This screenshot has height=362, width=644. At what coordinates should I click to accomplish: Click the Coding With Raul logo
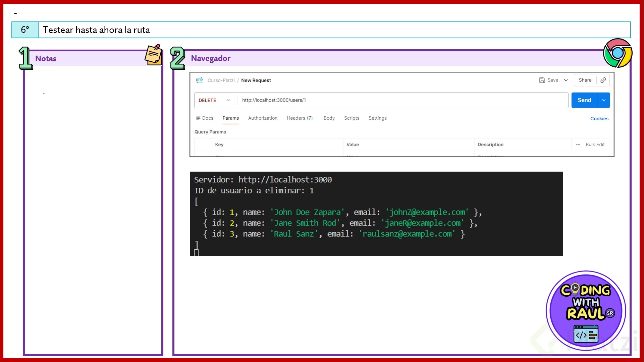point(586,311)
